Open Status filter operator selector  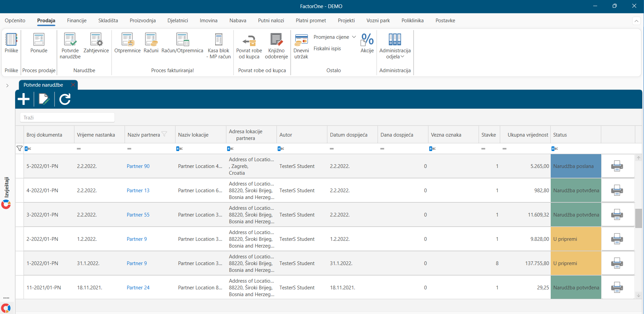[x=555, y=149]
